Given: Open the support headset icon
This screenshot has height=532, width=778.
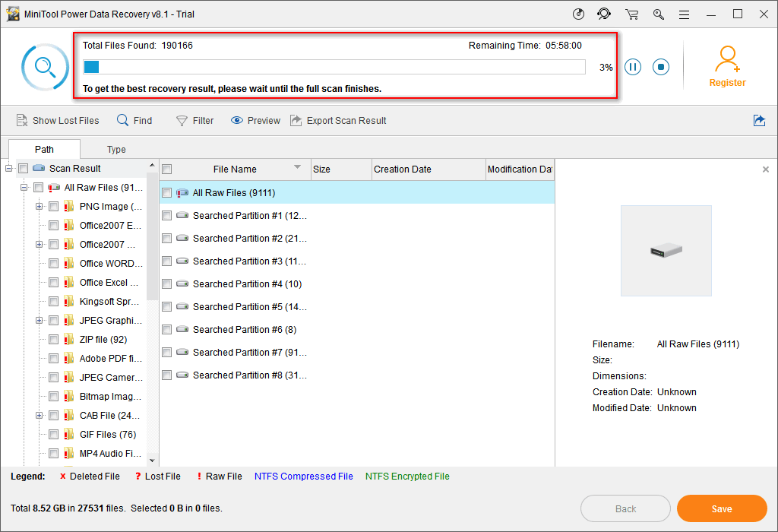Looking at the screenshot, I should pos(604,14).
